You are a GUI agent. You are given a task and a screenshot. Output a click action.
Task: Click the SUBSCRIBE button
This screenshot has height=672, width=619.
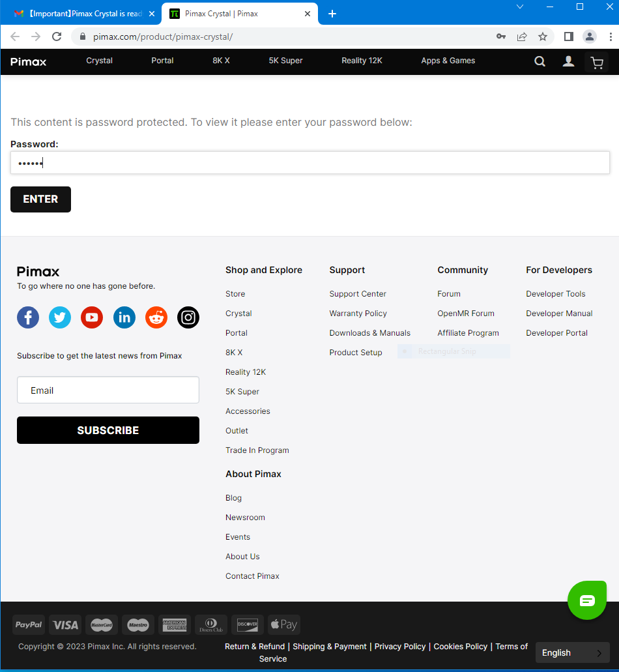pos(108,430)
